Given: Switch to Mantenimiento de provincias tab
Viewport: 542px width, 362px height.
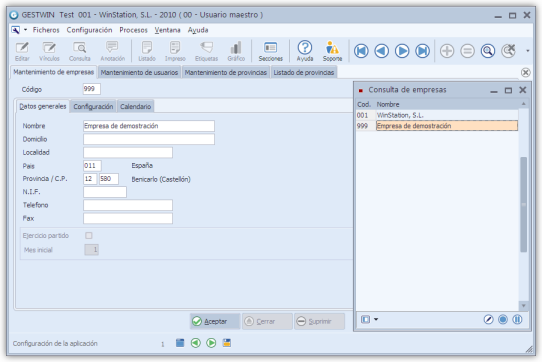Looking at the screenshot, I should [x=225, y=72].
